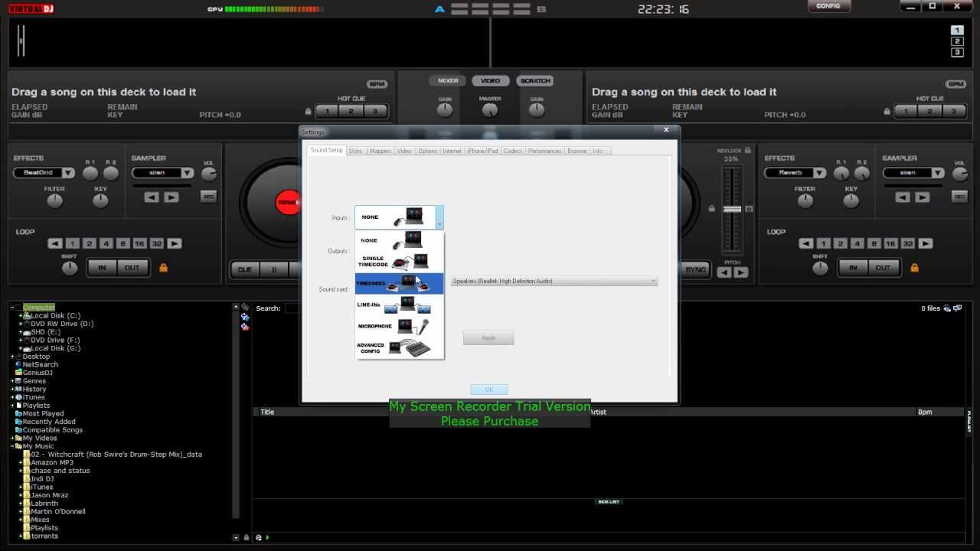Halve the loop length on left deck

click(55, 243)
